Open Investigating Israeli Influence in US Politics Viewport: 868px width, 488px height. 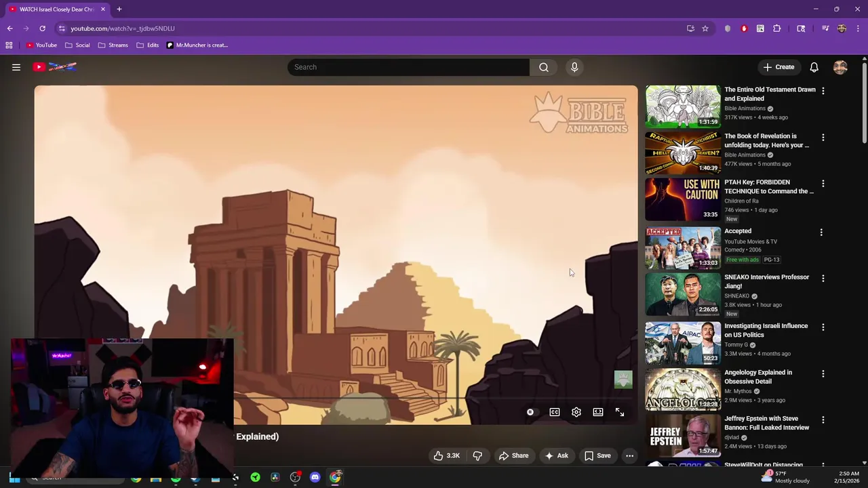(x=766, y=330)
